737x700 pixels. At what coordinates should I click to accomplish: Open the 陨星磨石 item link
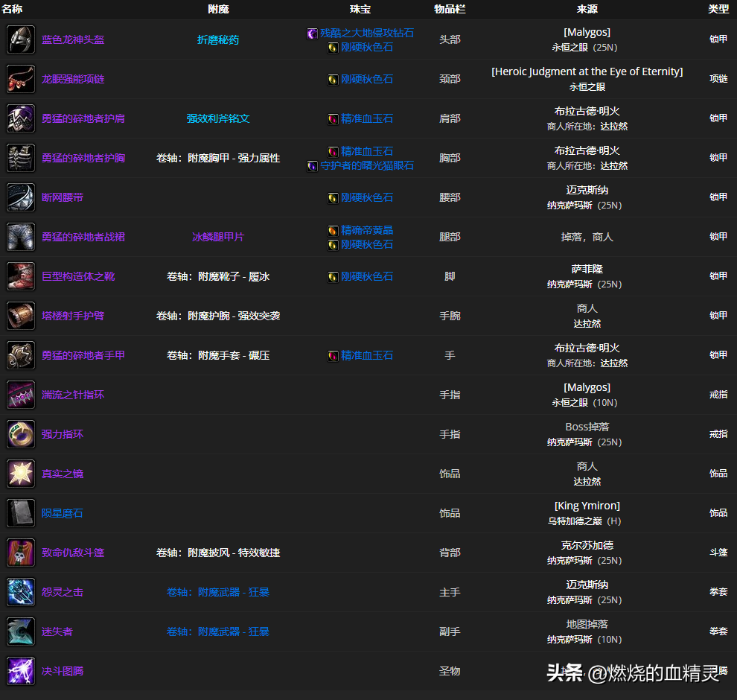coord(63,513)
